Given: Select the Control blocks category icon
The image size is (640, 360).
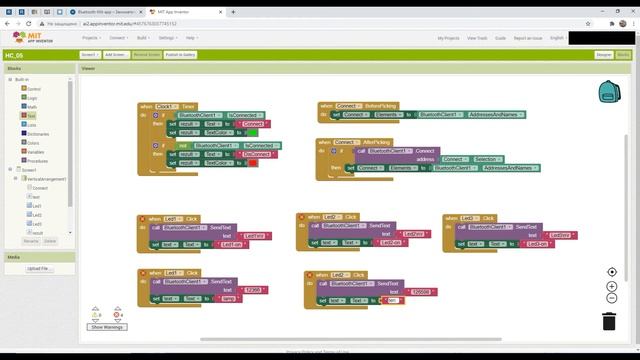Looking at the screenshot, I should (x=24, y=88).
